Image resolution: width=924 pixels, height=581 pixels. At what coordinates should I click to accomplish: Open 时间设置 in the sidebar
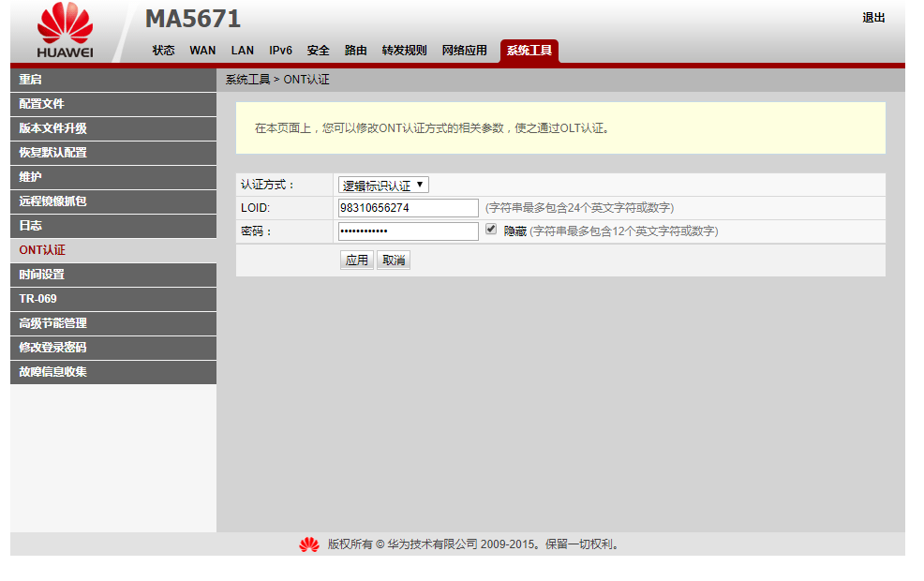point(113,275)
